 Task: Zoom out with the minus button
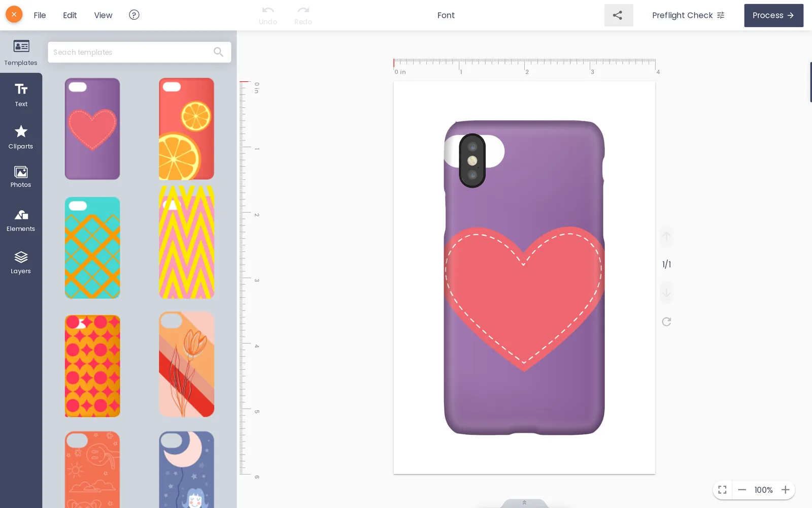point(742,490)
